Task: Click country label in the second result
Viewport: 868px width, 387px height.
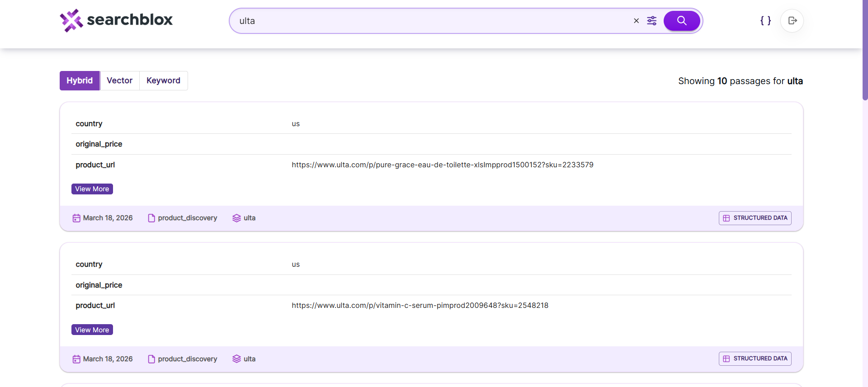Action: (x=89, y=264)
